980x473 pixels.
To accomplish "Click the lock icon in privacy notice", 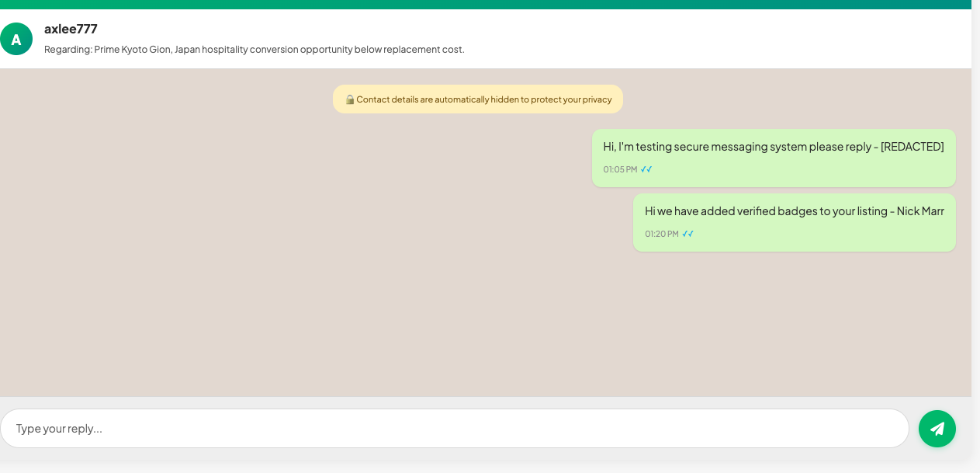I will [x=350, y=99].
